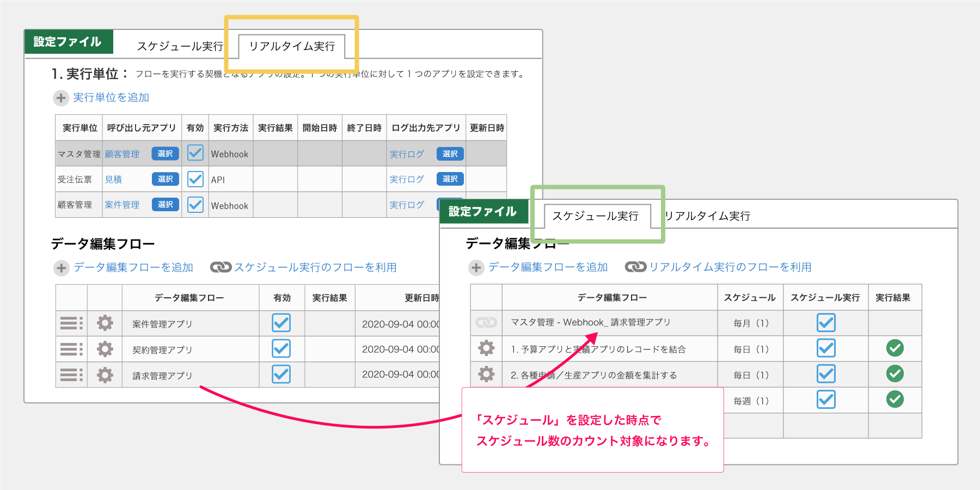
Task: Uncheck 有効 checkbox for 受注伝票 row
Action: coord(195,179)
